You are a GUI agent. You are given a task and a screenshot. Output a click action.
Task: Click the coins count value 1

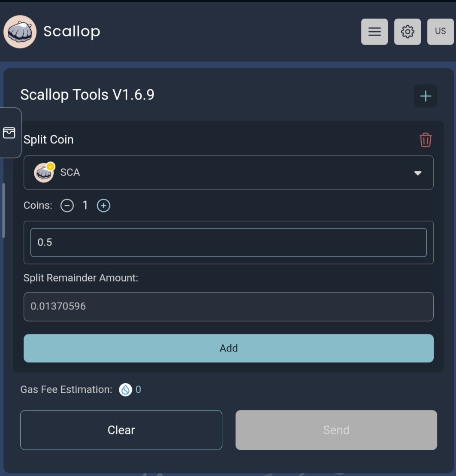click(85, 206)
